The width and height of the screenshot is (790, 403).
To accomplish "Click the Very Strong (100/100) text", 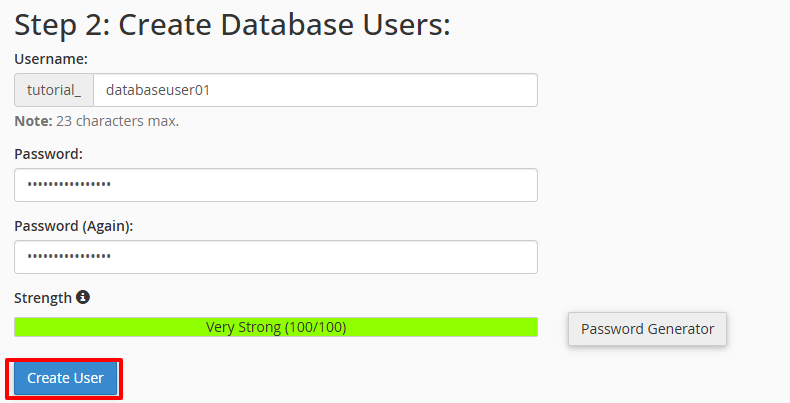I will 276,327.
